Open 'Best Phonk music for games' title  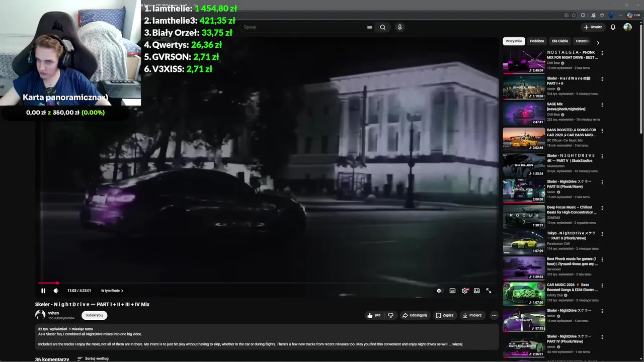(572, 261)
